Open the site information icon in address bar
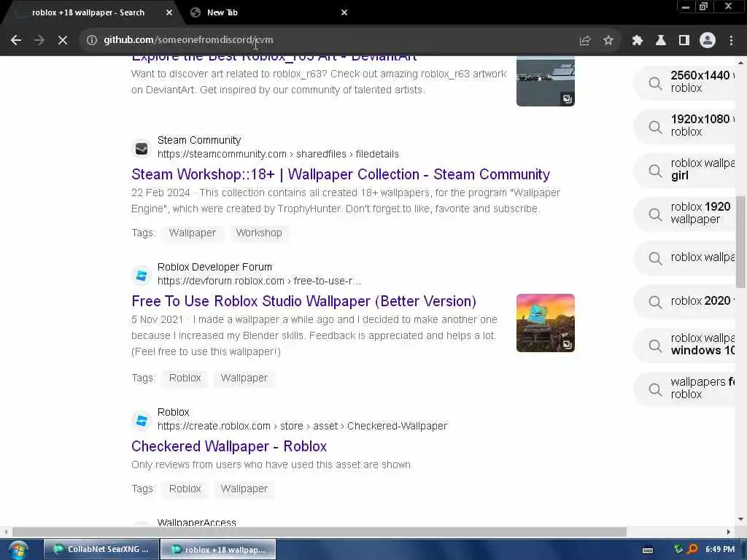The height and width of the screenshot is (560, 747). point(91,41)
